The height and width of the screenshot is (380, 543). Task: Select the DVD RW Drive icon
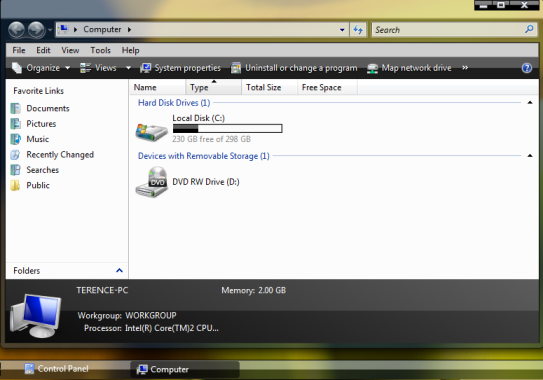point(151,182)
